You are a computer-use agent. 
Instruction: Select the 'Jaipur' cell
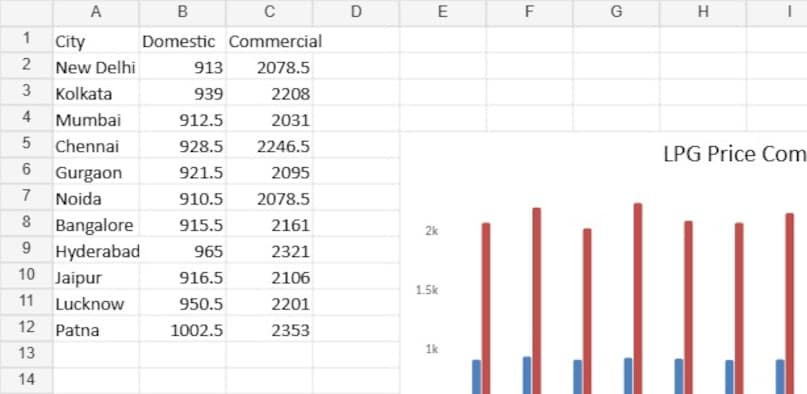(96, 276)
